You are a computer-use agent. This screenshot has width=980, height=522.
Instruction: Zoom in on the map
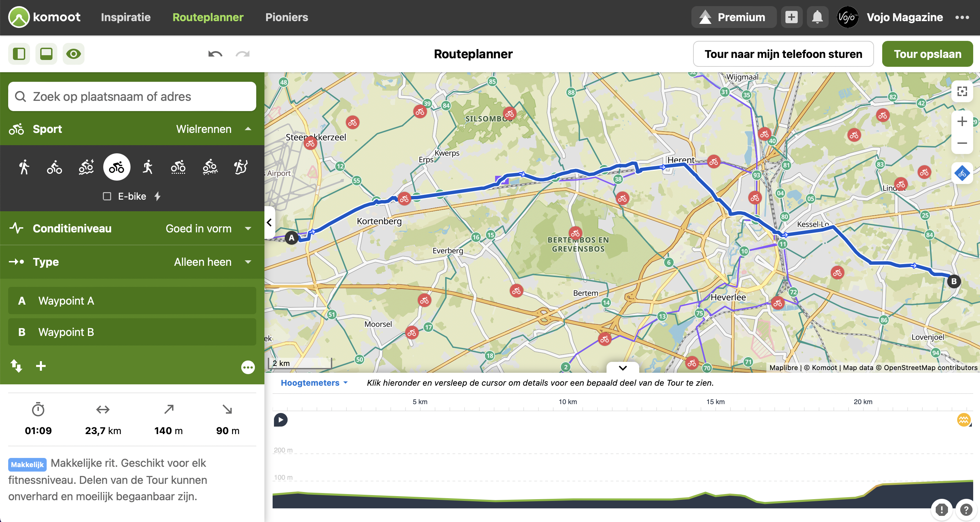tap(962, 121)
